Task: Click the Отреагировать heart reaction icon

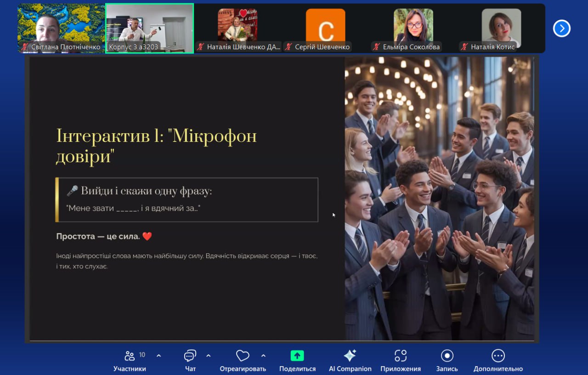Action: (243, 356)
